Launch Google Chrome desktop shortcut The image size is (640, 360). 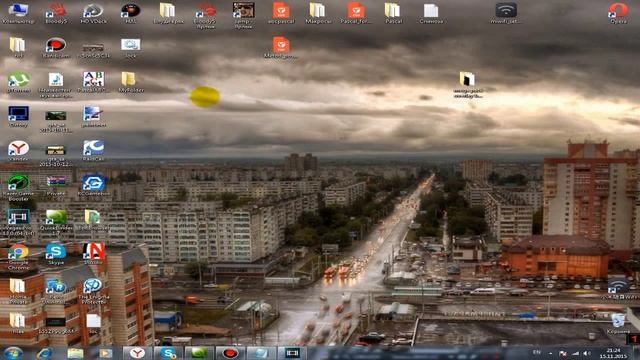18,257
